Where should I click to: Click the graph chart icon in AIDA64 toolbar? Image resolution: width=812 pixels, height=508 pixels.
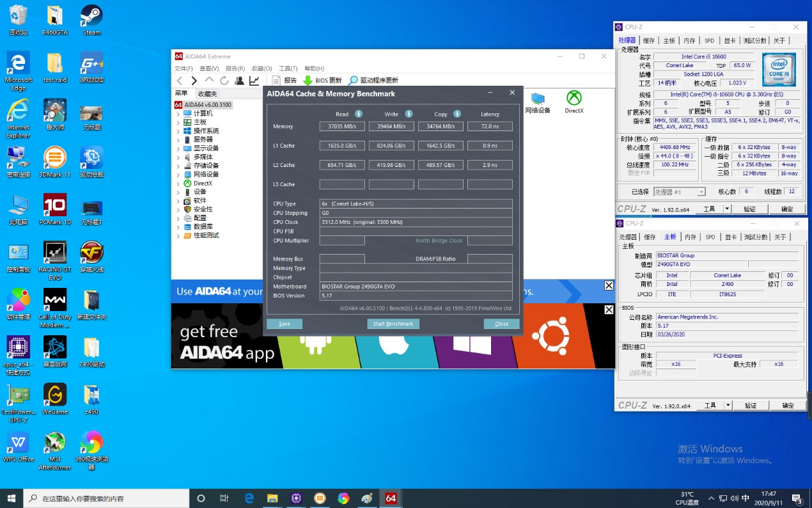(254, 81)
